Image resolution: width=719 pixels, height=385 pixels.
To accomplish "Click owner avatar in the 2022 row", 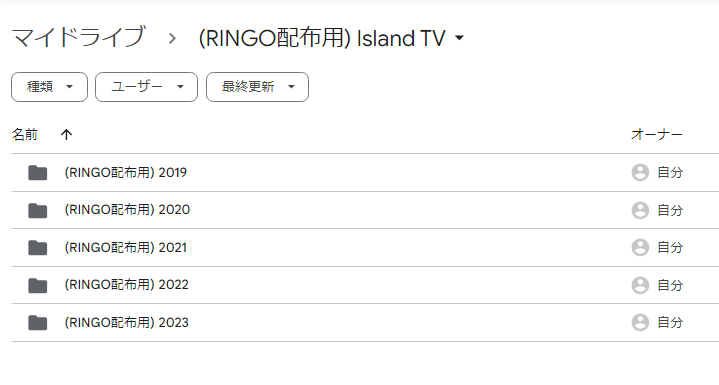I will [640, 285].
